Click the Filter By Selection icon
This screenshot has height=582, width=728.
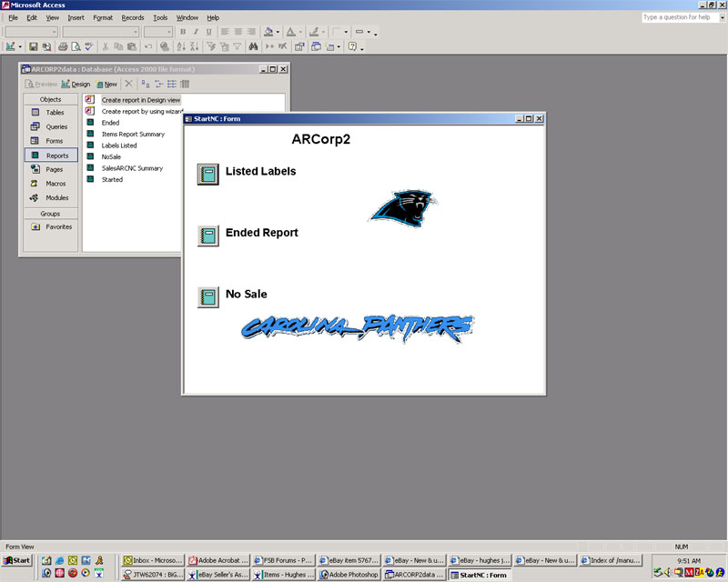coord(211,46)
